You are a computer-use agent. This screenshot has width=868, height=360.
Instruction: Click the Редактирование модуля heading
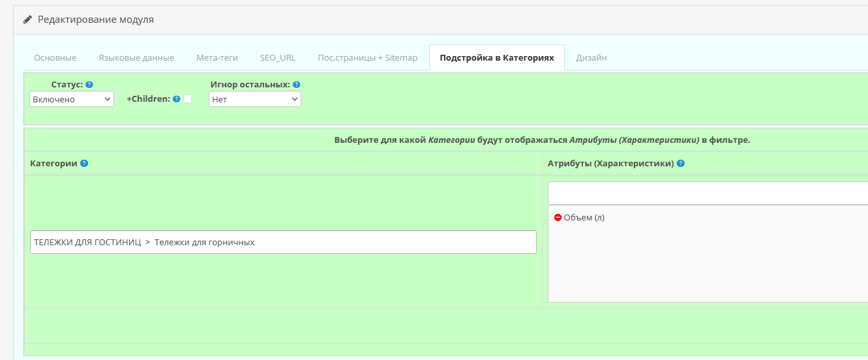point(96,20)
